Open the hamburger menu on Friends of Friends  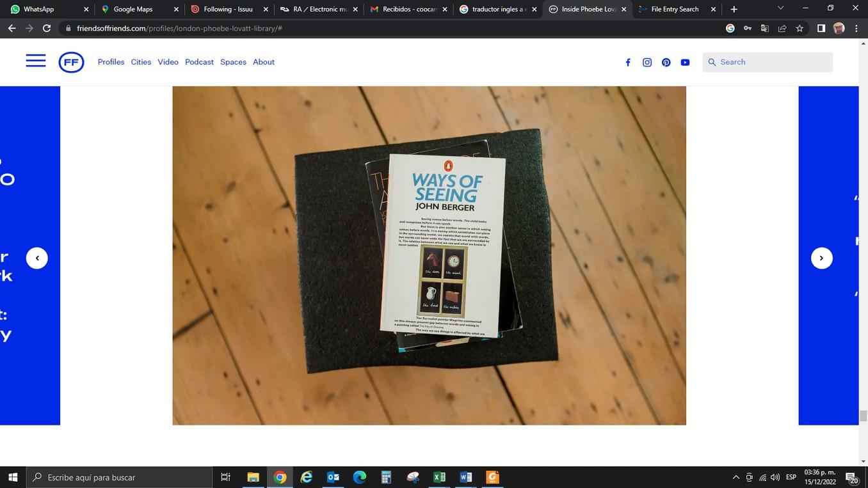click(36, 61)
